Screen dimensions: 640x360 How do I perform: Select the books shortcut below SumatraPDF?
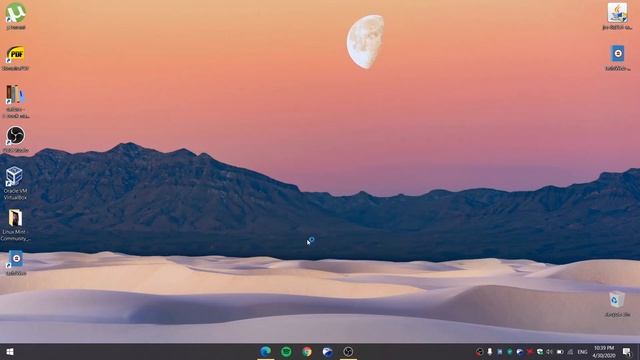pyautogui.click(x=16, y=101)
